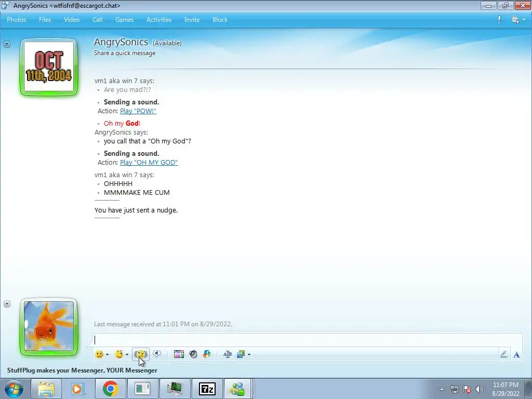Click "You have just sent a nudge." text
532x399 pixels.
tap(136, 210)
